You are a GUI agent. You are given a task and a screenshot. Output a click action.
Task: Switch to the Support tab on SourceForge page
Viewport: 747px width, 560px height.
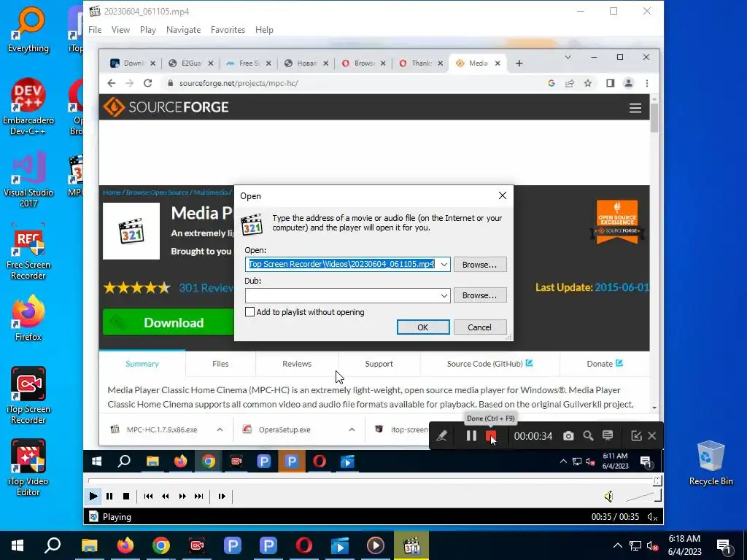tap(379, 364)
